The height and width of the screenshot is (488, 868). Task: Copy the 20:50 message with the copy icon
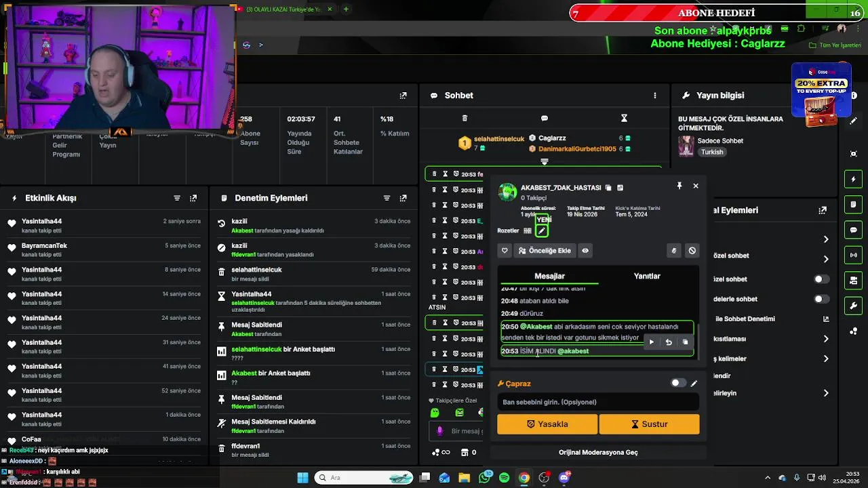coord(685,342)
